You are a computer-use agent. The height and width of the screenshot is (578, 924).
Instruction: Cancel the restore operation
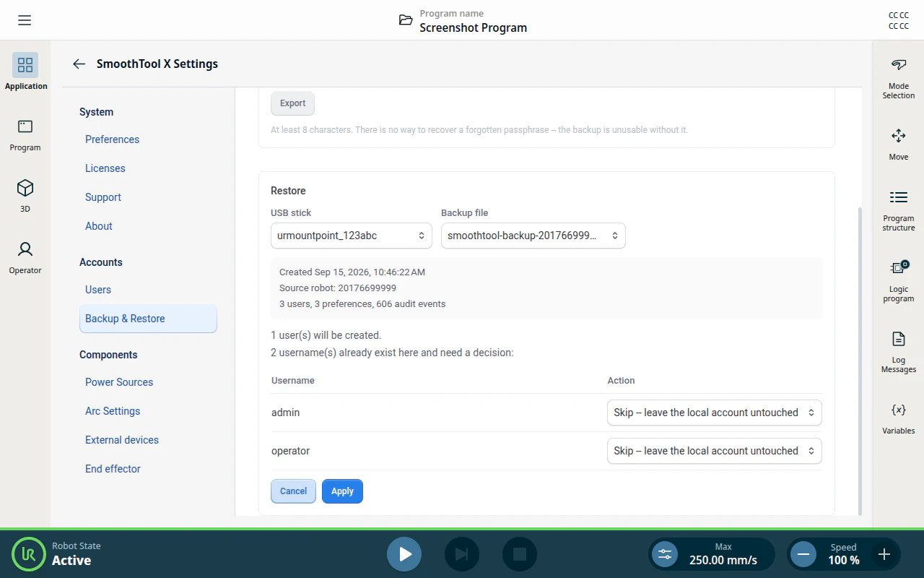pyautogui.click(x=293, y=491)
